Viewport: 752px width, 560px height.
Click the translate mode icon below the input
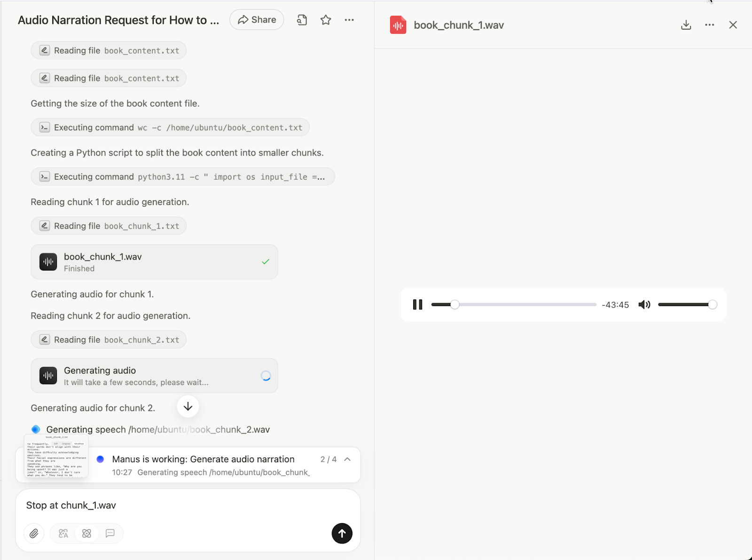tap(63, 533)
